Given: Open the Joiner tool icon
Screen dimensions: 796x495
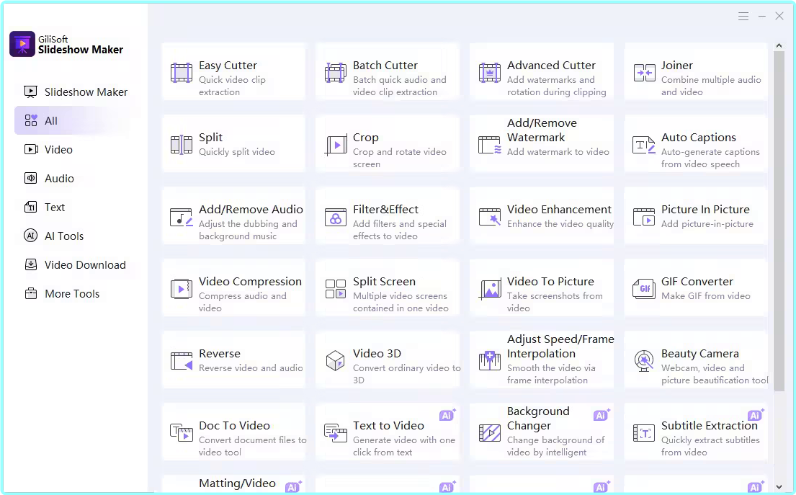Looking at the screenshot, I should point(644,73).
